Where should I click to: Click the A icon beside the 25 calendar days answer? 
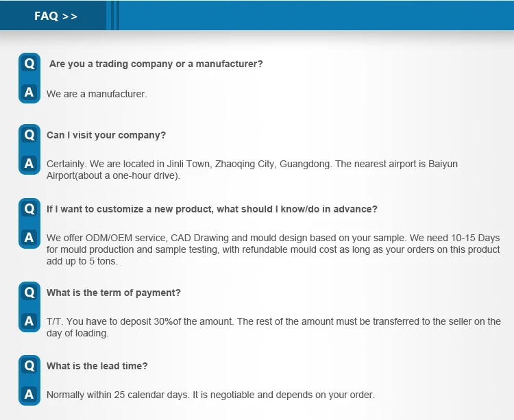tap(29, 395)
